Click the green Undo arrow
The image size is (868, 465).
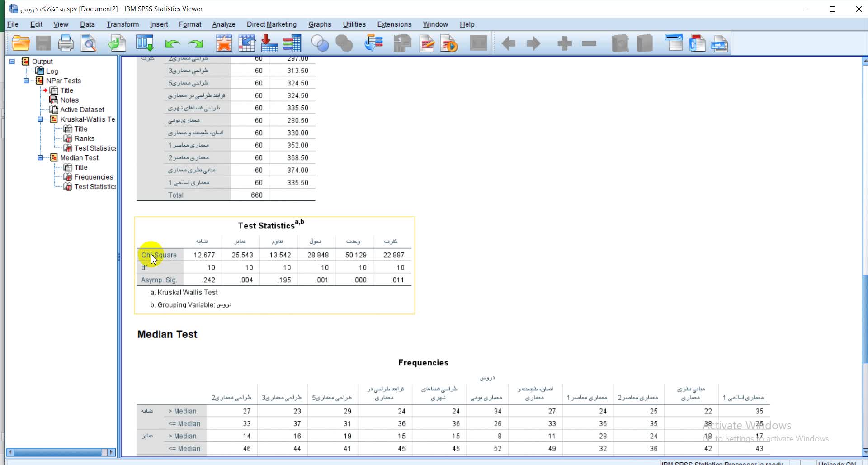point(172,44)
